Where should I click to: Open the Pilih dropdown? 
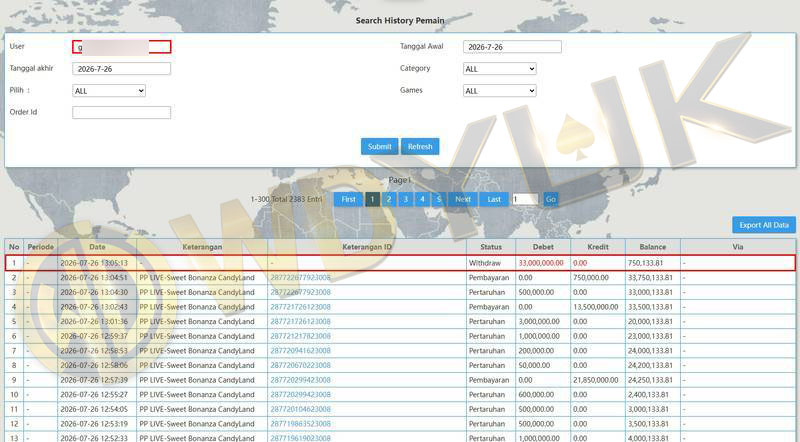[x=109, y=91]
